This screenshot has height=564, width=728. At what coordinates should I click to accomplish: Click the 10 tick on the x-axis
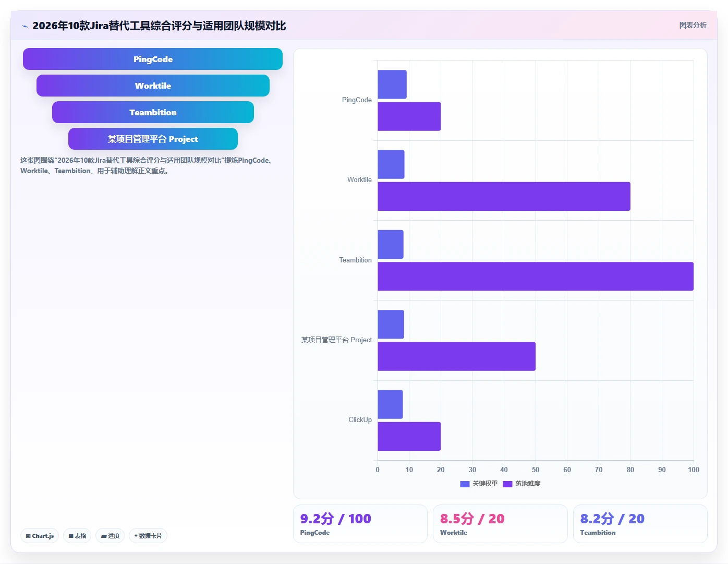pos(409,470)
